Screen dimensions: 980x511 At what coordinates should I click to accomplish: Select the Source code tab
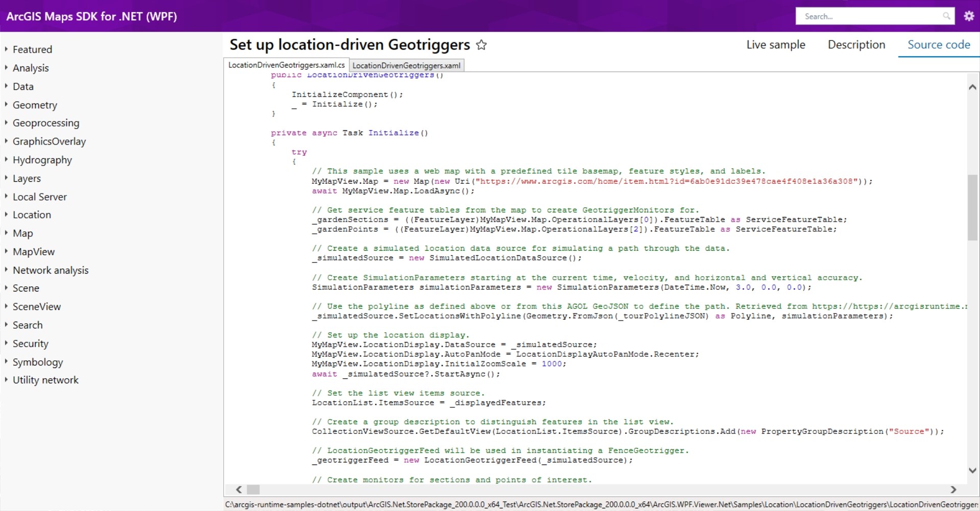[939, 45]
